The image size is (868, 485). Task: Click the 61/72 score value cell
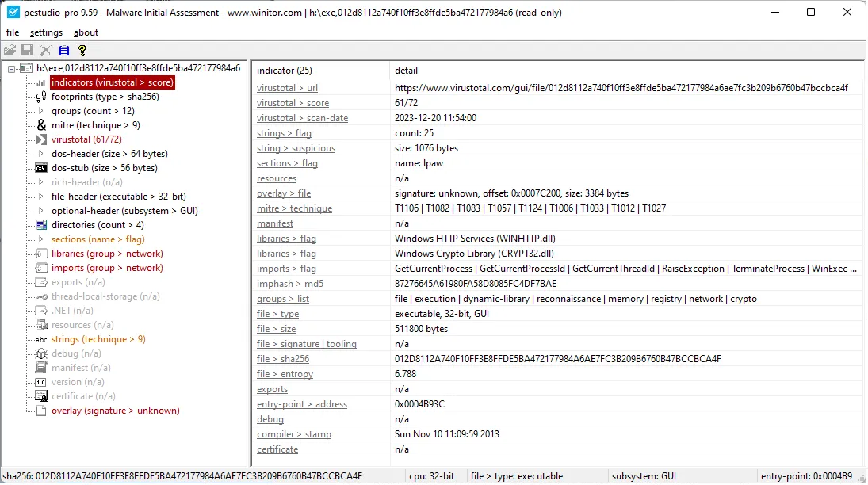coord(407,103)
